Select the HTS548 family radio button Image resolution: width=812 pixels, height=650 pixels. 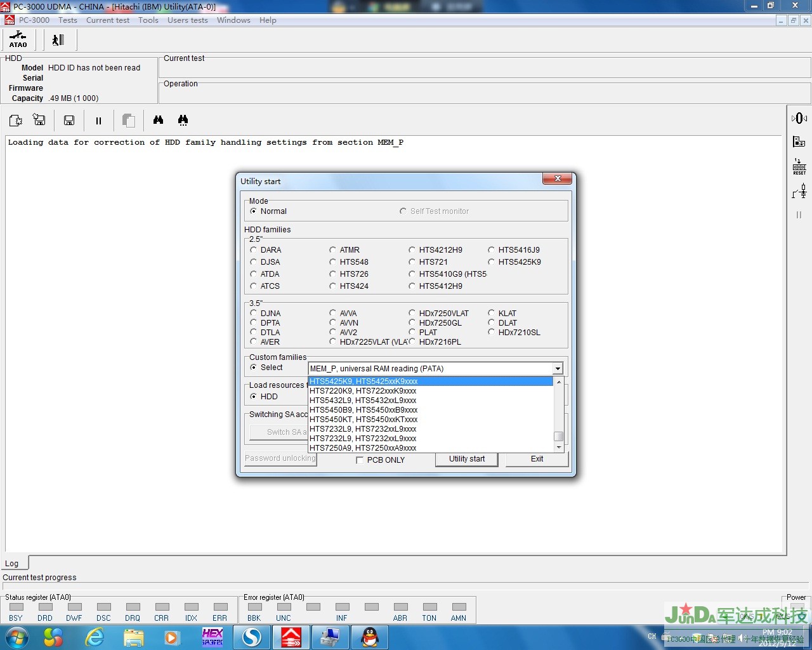coord(333,262)
